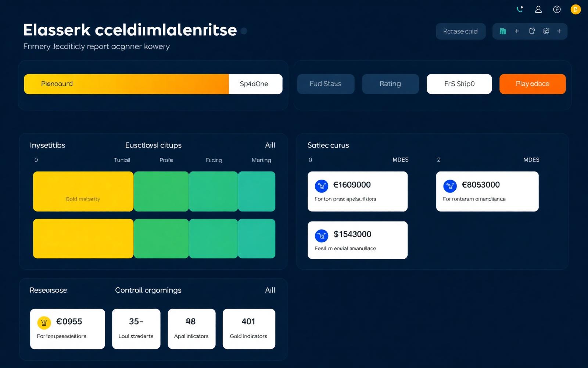Screen dimensions: 588x368
Task: Click the teal building icon in toolbar
Action: point(503,31)
